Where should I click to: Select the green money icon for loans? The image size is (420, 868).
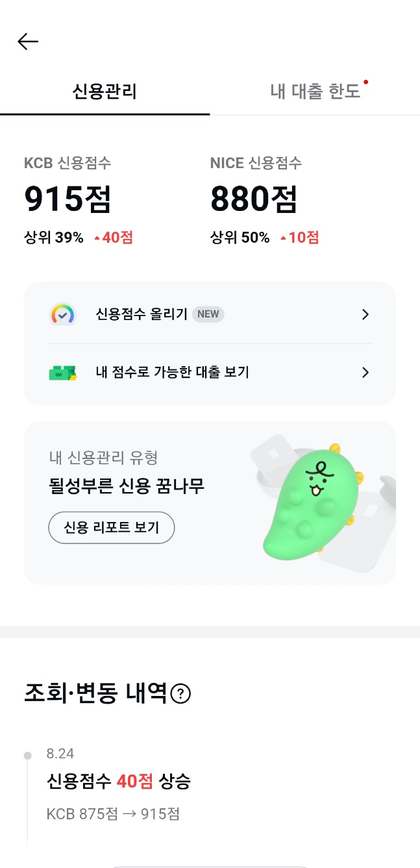pos(62,373)
